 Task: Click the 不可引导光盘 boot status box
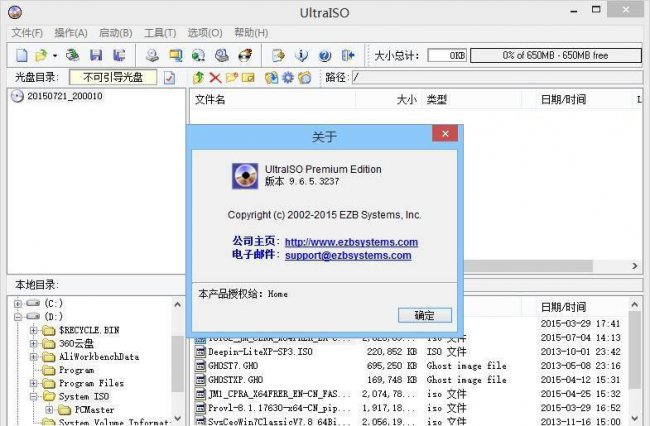113,77
